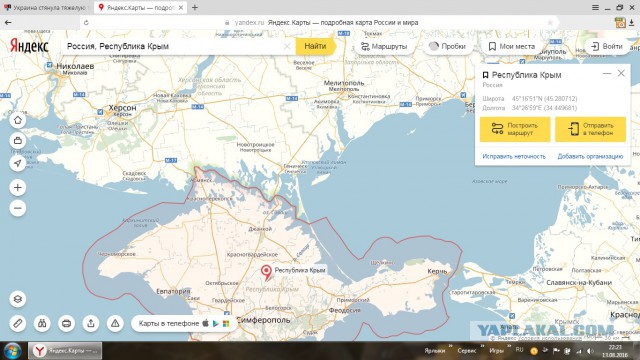Click the Симферополь city label
This screenshot has width=640, height=360.
[x=263, y=320]
